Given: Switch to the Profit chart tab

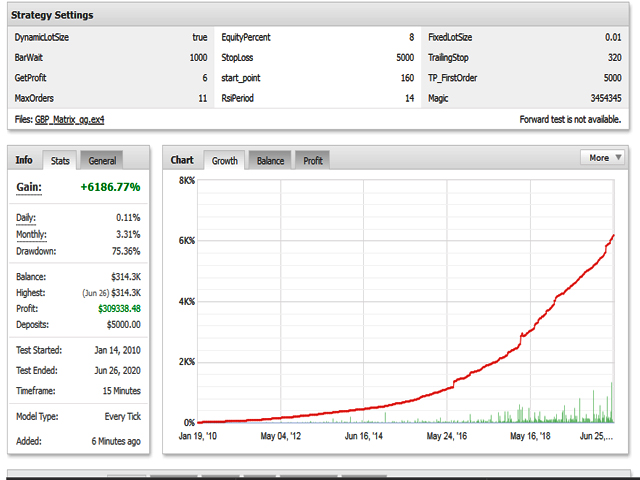Looking at the screenshot, I should pyautogui.click(x=313, y=160).
